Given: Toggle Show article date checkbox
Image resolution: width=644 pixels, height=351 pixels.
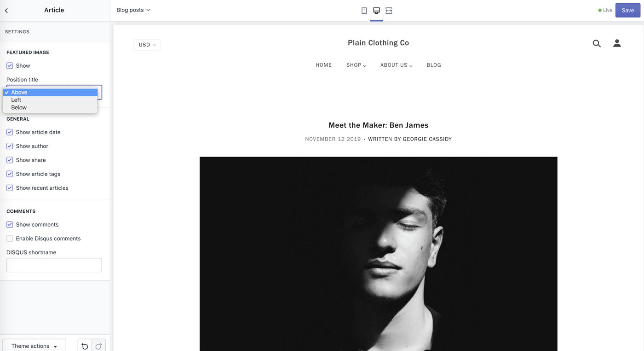Looking at the screenshot, I should pyautogui.click(x=10, y=132).
